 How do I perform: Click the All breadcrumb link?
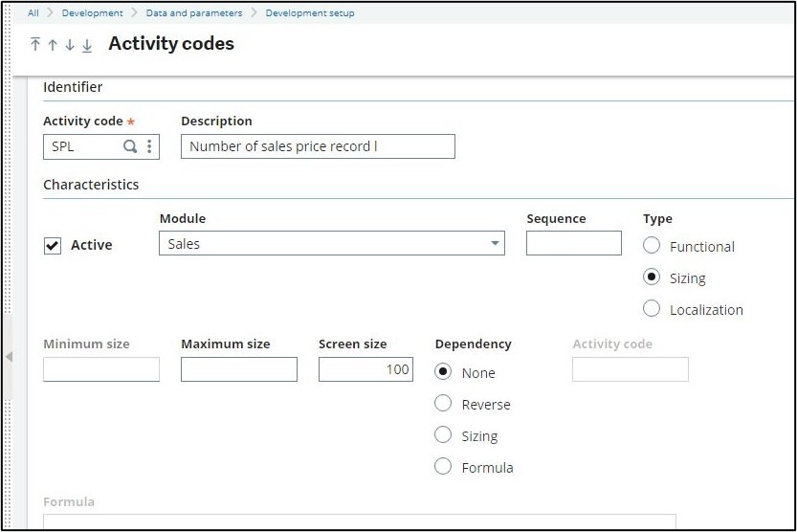click(x=33, y=13)
